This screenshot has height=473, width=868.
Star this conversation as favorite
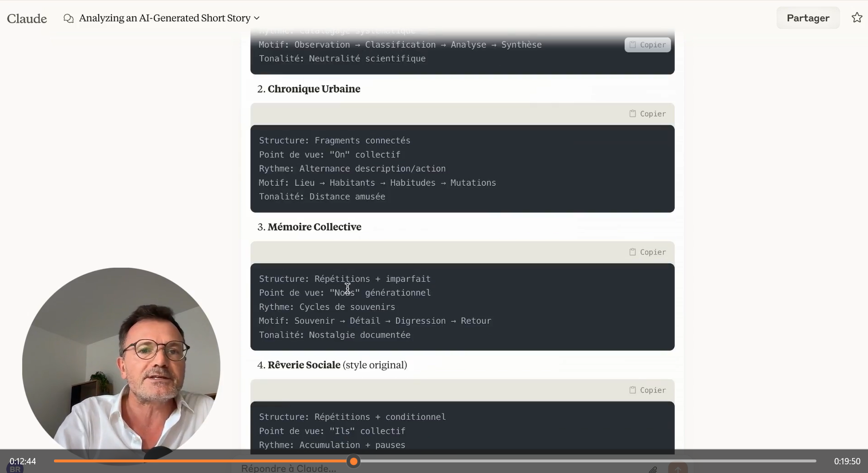[x=856, y=18]
